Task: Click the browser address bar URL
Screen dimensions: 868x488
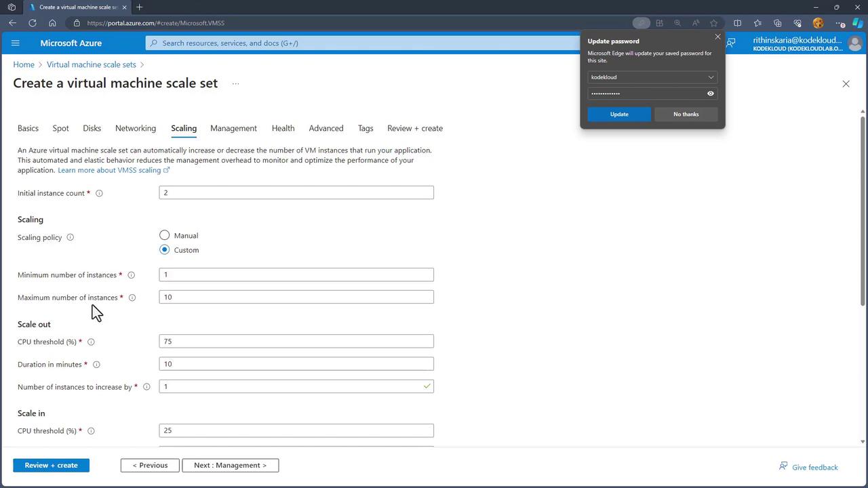Action: [x=156, y=23]
